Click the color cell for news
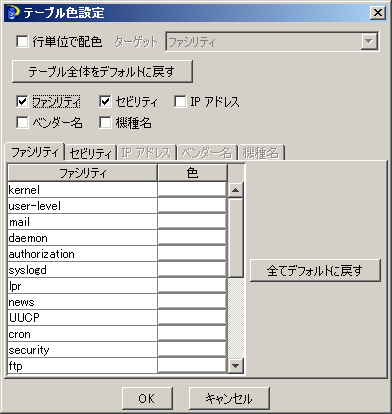Viewport: 392px width, 414px height. [x=192, y=302]
